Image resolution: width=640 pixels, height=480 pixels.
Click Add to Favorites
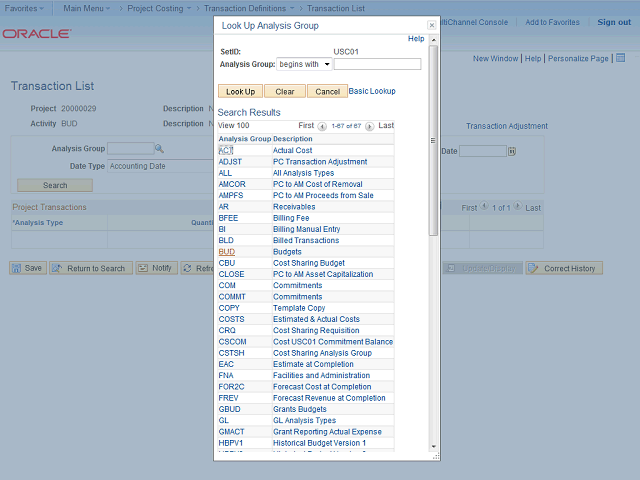coord(552,22)
